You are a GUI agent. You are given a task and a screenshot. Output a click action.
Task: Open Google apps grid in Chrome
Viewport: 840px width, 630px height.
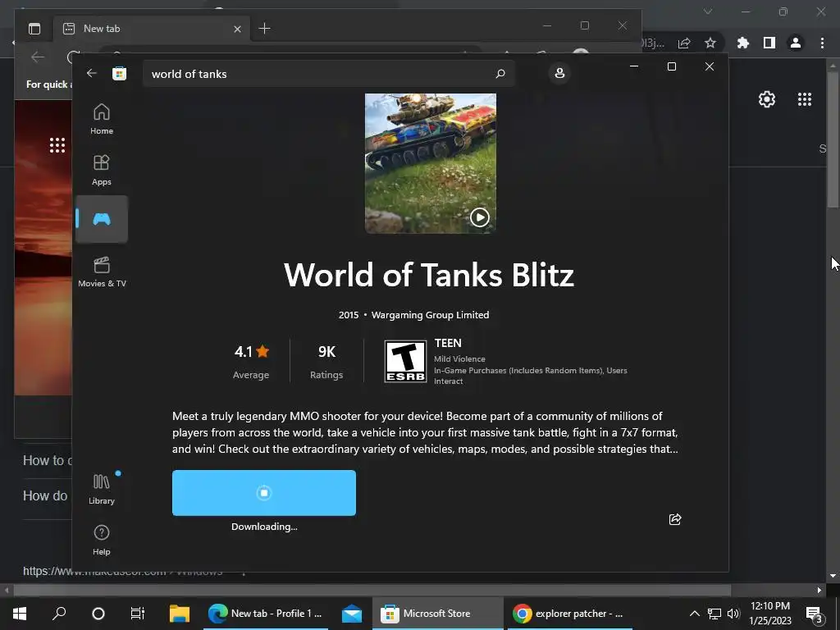point(805,99)
